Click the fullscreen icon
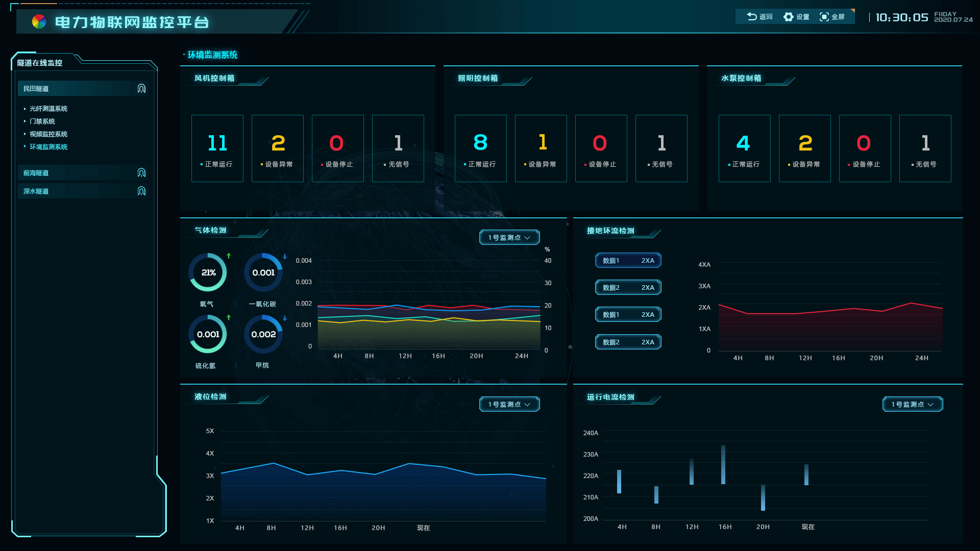 coord(824,16)
